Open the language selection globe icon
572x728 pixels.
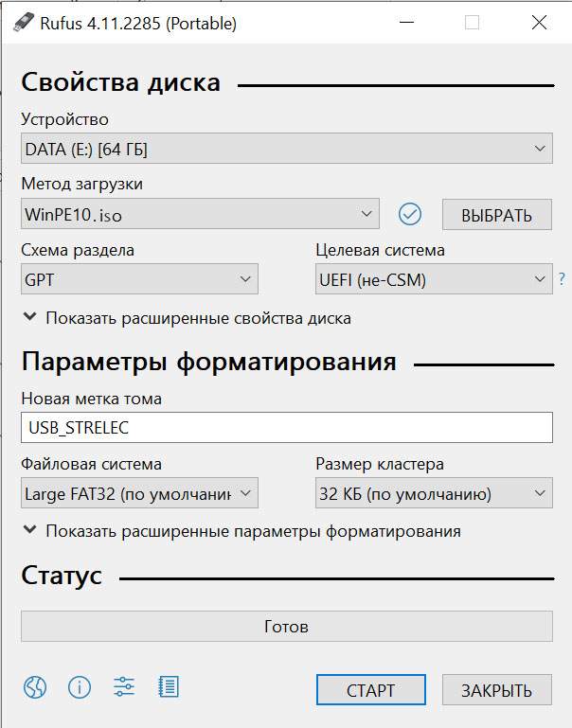(34, 687)
